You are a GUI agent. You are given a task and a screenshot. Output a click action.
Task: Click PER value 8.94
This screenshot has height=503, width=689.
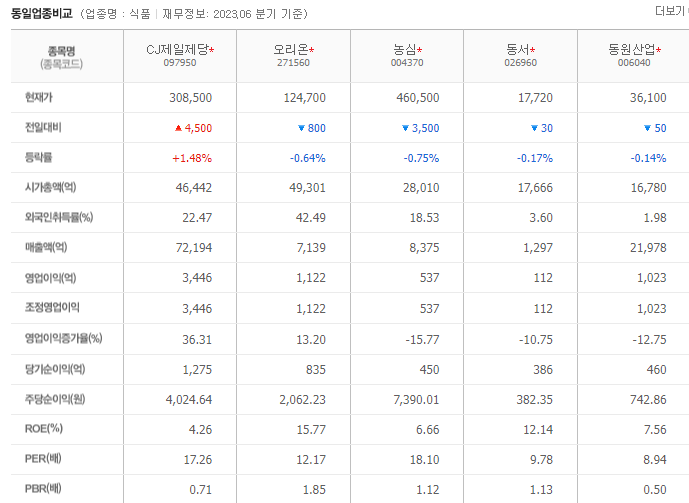point(655,460)
